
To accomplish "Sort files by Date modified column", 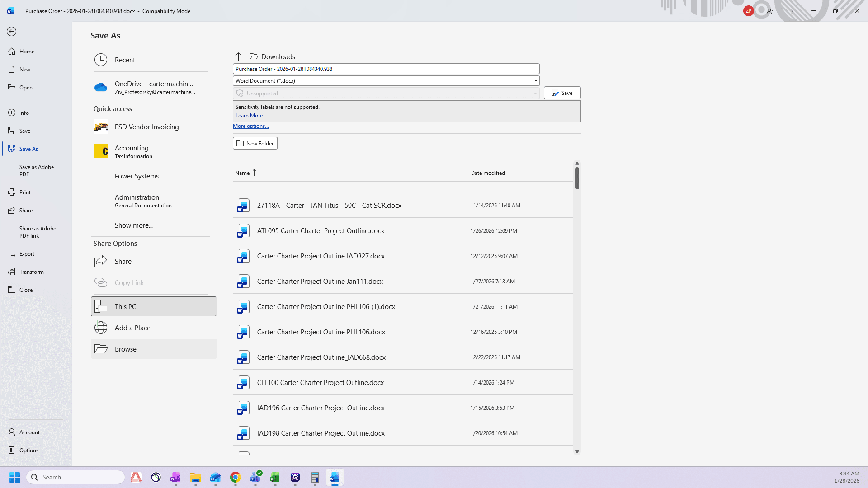I will (x=488, y=173).
